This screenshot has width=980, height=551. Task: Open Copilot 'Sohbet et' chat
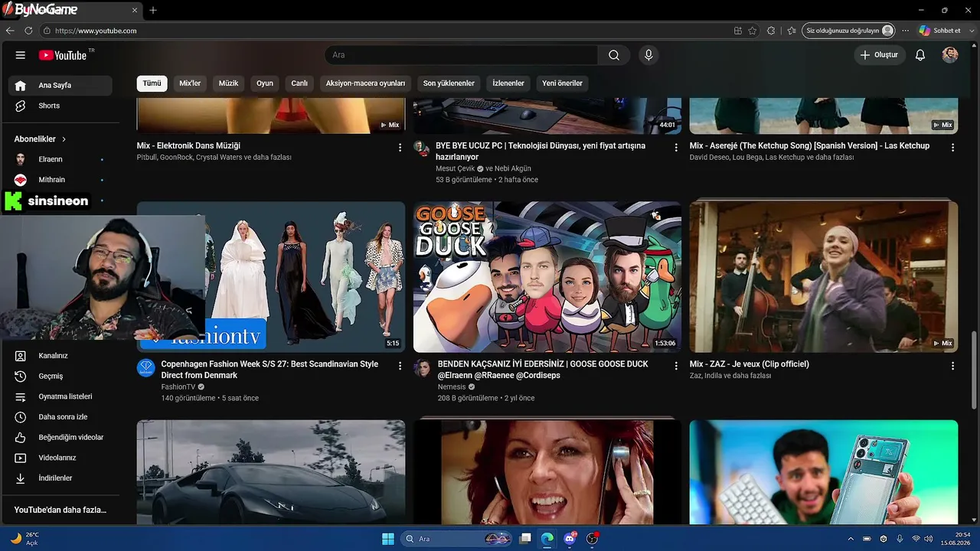939,31
